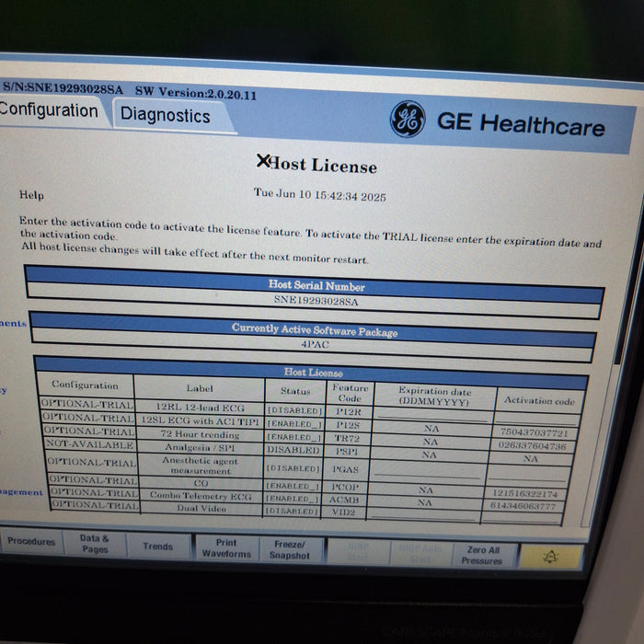Select the Zero All Pressures key
This screenshot has width=644, height=644.
point(483,556)
